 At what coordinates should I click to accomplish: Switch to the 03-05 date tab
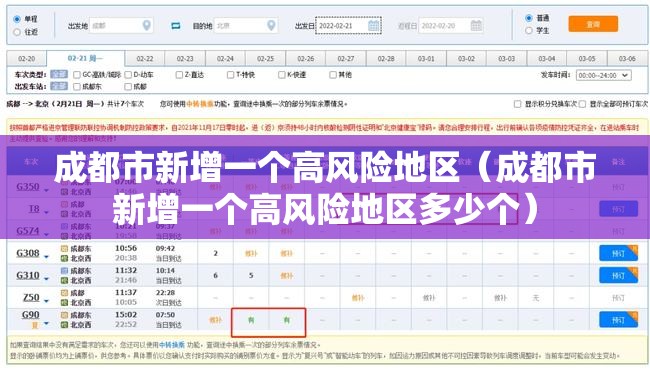click(x=587, y=58)
